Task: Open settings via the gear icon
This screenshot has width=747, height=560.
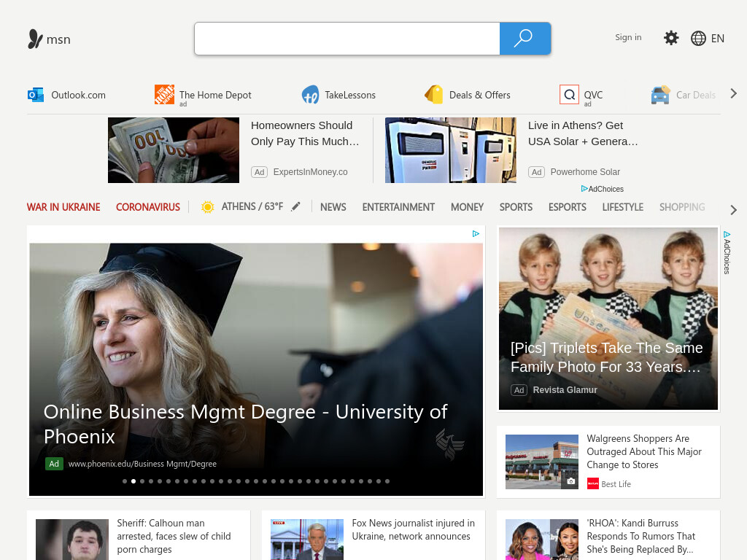Action: 671,38
